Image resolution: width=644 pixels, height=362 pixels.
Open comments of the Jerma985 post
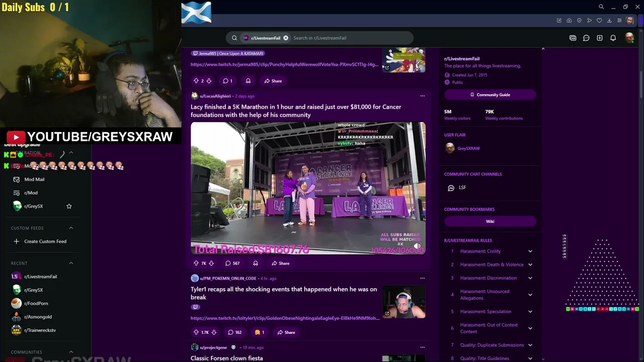click(x=228, y=81)
